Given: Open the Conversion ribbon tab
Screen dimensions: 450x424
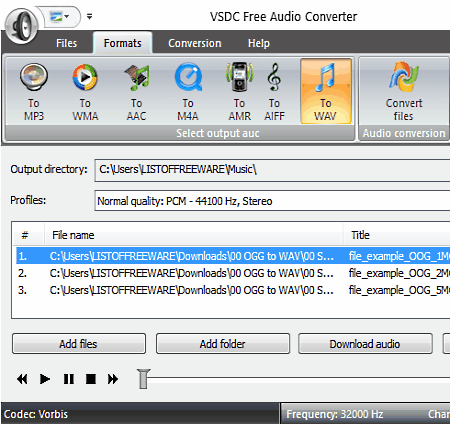Looking at the screenshot, I should [x=195, y=43].
